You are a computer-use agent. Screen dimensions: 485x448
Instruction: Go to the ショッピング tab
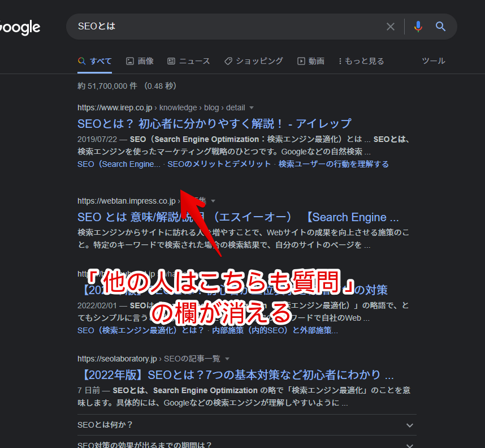(x=254, y=61)
